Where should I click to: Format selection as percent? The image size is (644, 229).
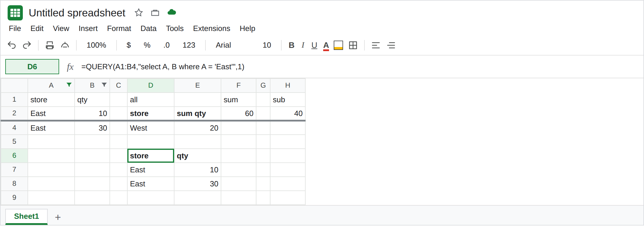tap(147, 45)
